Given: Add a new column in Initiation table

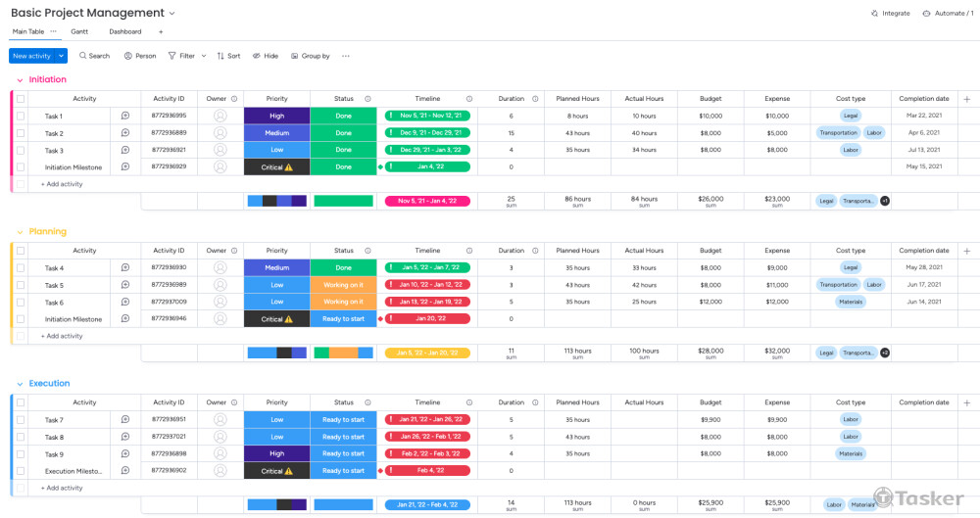Looking at the screenshot, I should click(967, 99).
